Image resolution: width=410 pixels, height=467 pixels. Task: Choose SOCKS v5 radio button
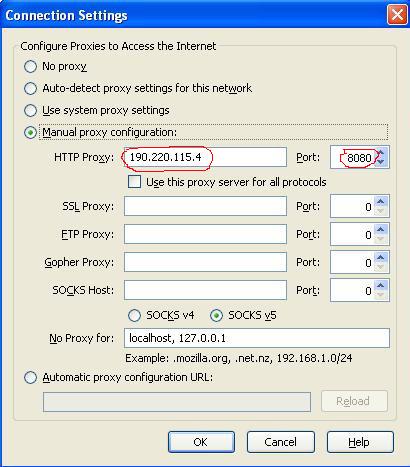(216, 315)
